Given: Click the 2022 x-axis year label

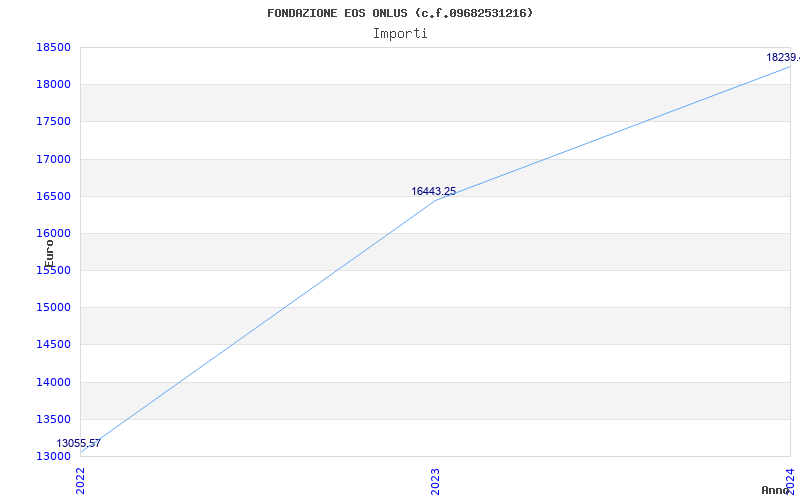Looking at the screenshot, I should (x=81, y=482).
